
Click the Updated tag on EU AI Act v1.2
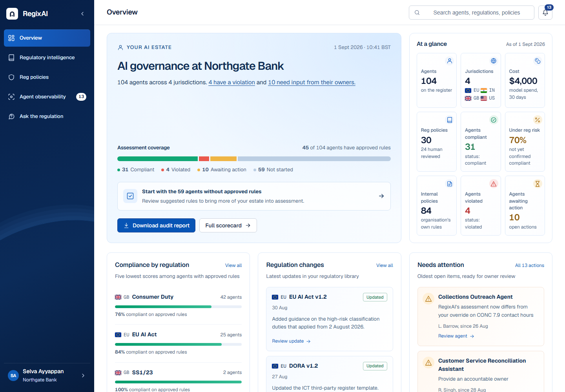click(375, 297)
